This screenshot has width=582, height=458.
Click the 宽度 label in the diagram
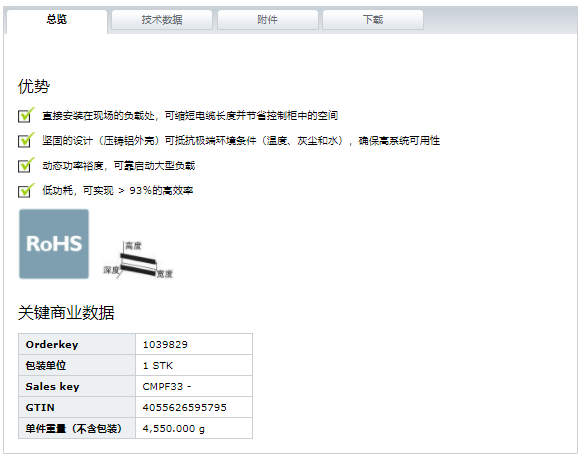pyautogui.click(x=165, y=274)
